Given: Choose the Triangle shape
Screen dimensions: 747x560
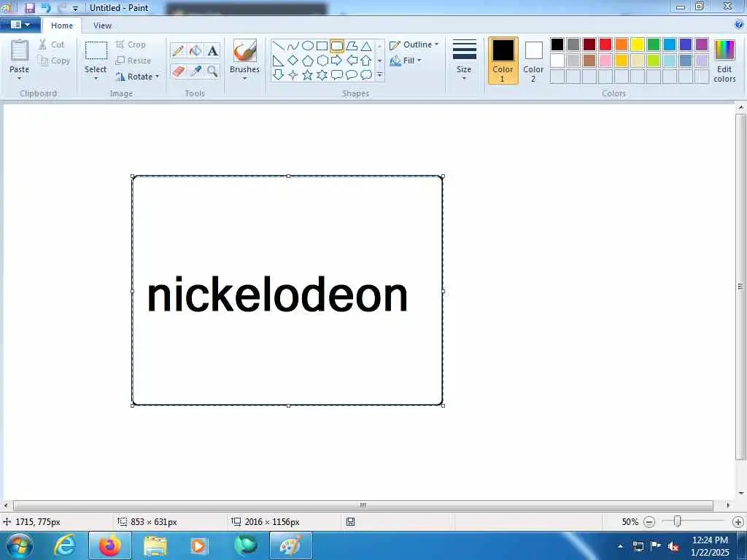Looking at the screenshot, I should tap(366, 46).
